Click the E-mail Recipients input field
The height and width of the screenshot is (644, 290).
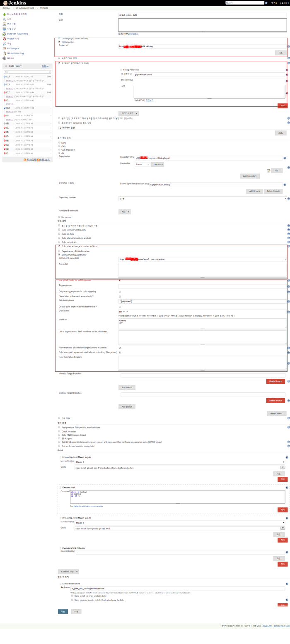(x=178, y=588)
